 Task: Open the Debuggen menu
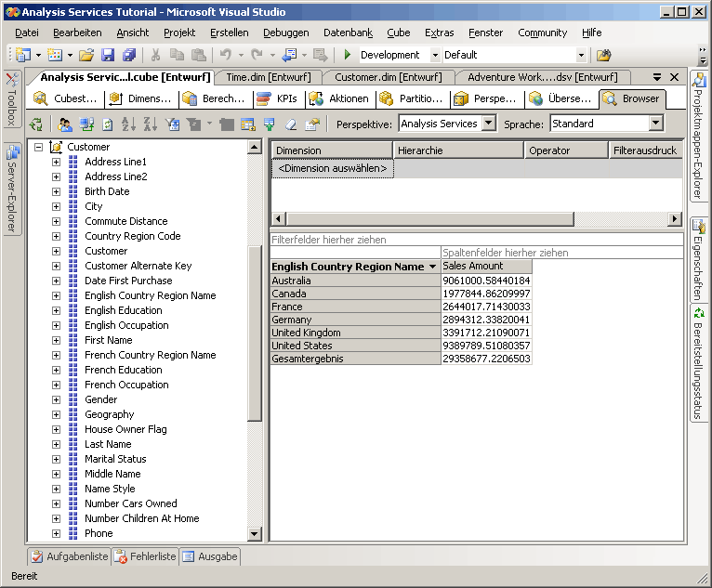click(285, 33)
